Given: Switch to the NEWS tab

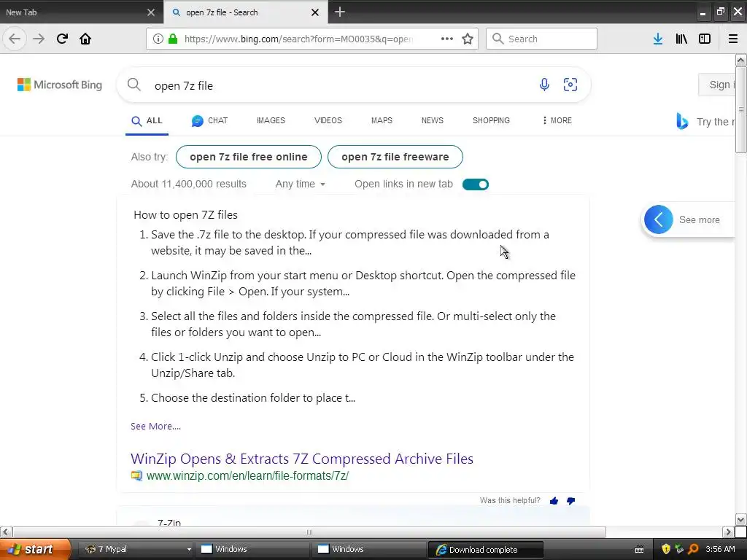Looking at the screenshot, I should click(432, 120).
